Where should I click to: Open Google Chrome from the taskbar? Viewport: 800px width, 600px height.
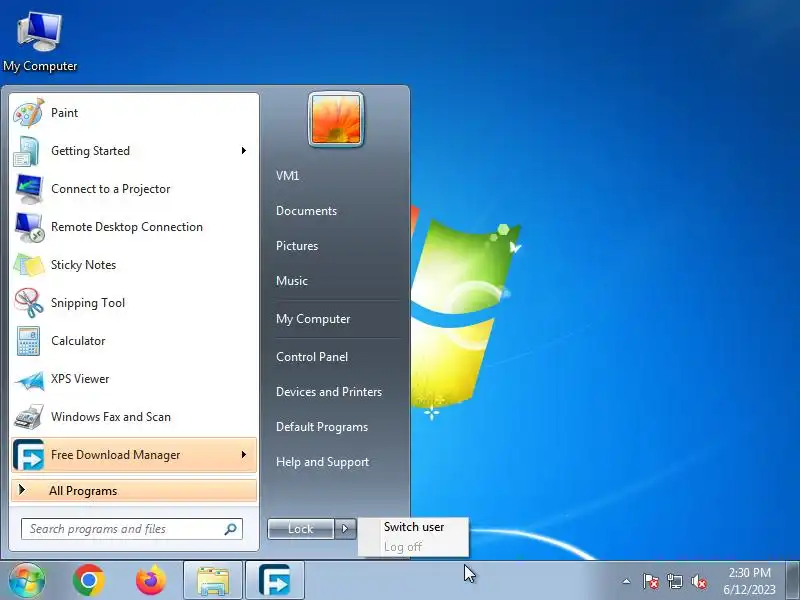click(x=88, y=581)
